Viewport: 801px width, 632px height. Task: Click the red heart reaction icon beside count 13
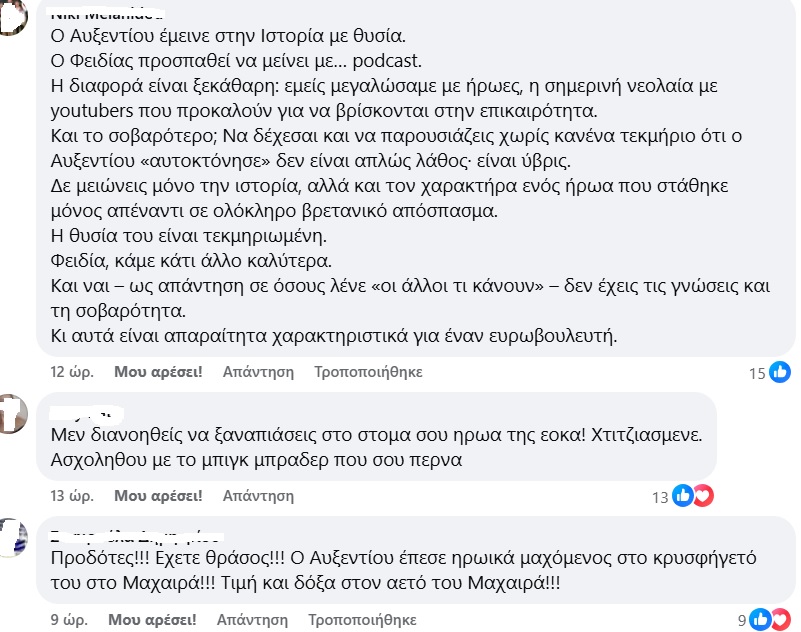[x=704, y=496]
